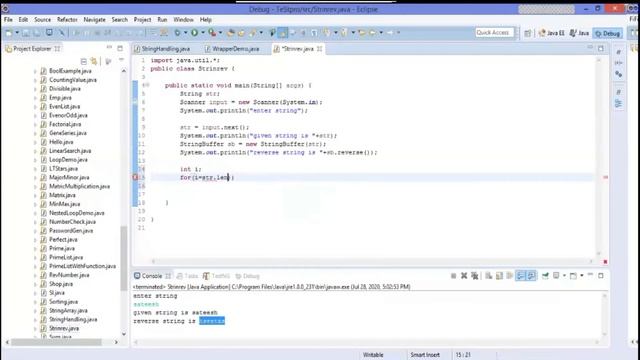Maximize the editor area

pyautogui.click(x=601, y=48)
